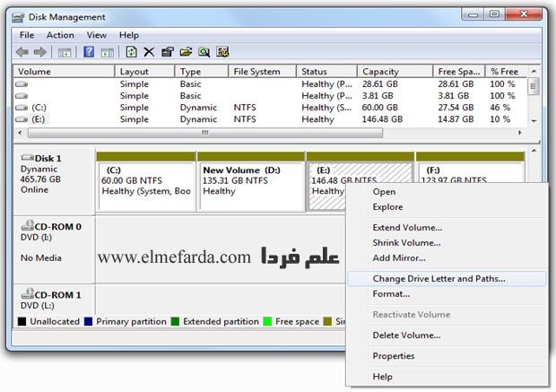The height and width of the screenshot is (392, 556).
Task: Click the Open folder toolbar icon
Action: click(x=186, y=52)
